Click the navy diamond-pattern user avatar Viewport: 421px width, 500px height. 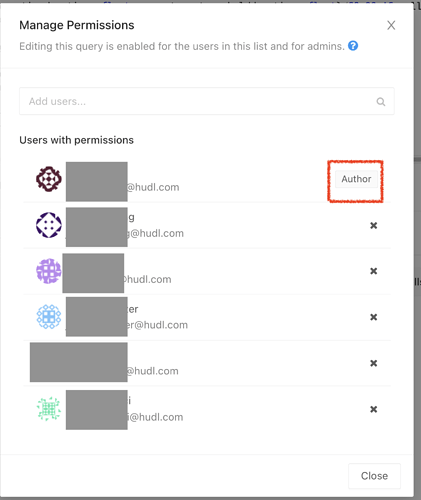[x=49, y=225]
